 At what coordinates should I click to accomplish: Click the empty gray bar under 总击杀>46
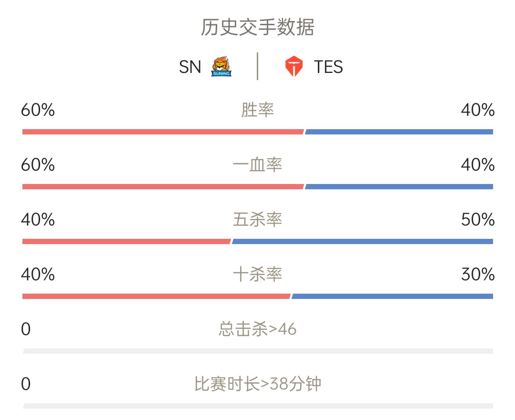[258, 351]
